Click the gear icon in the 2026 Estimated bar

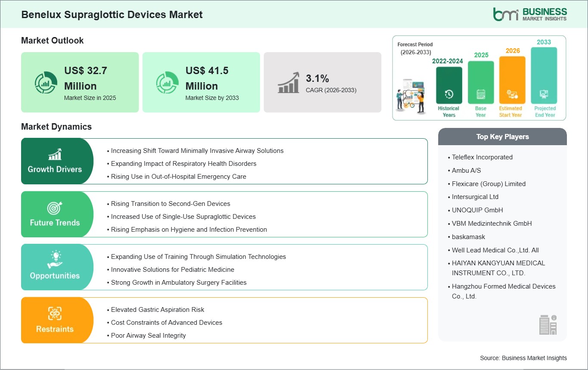click(512, 94)
